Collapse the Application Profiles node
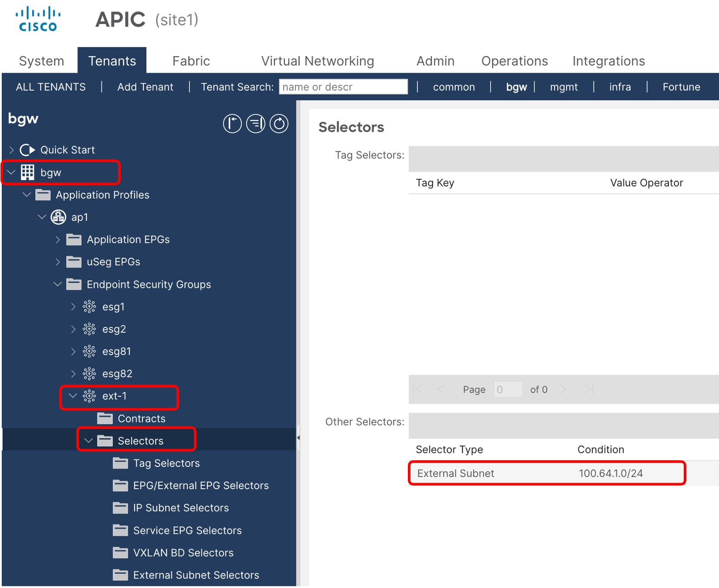Screen dimensions: 719x588 27,195
